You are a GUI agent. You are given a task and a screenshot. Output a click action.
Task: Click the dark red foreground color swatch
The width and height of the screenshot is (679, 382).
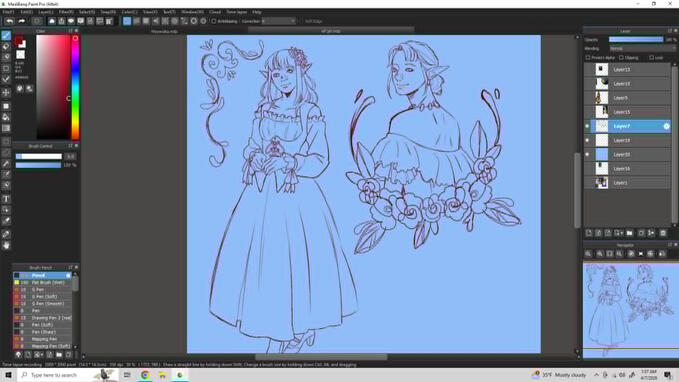pos(18,41)
